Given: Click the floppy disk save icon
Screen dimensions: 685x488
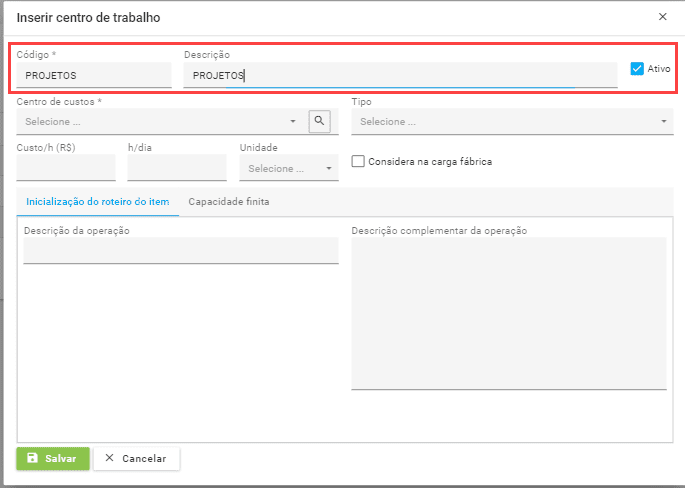Looking at the screenshot, I should pyautogui.click(x=33, y=458).
